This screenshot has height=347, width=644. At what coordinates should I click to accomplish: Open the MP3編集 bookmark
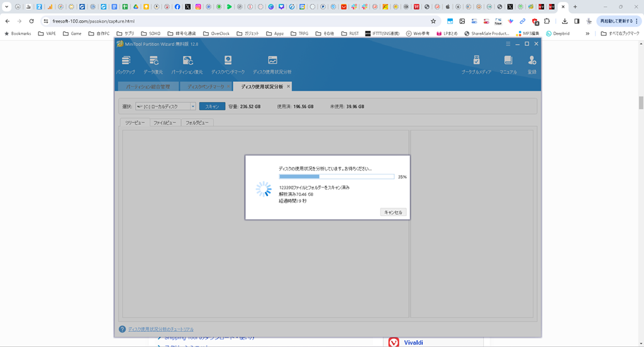(528, 34)
